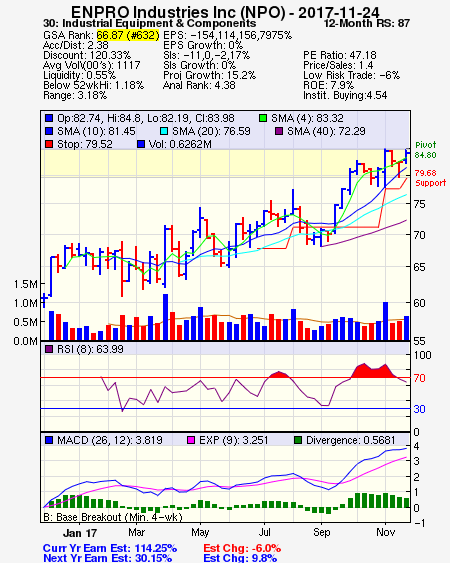Click the Curr Yr Earn Est: 114.25% text
Screen dimensions: 450x563
(x=110, y=548)
